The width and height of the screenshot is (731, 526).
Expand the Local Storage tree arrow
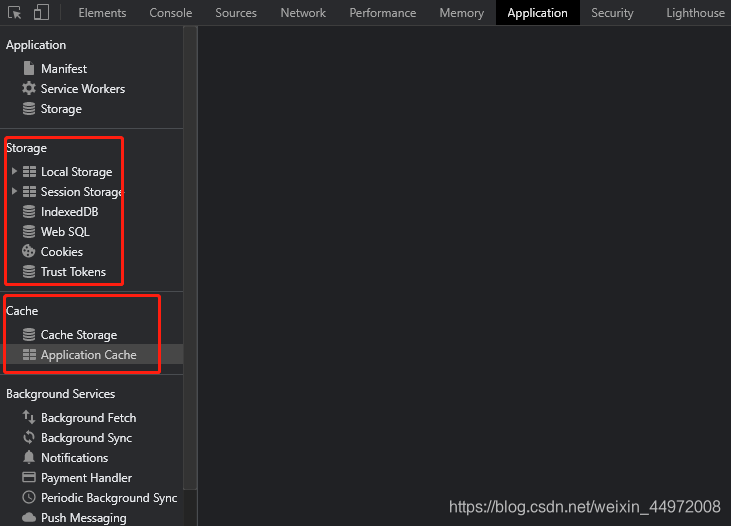[14, 171]
